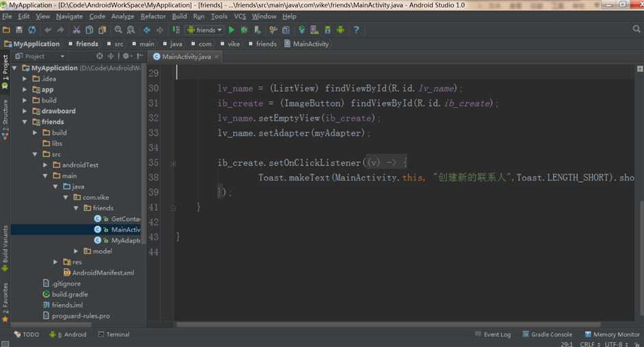Open the Refactor menu
This screenshot has height=347, width=644.
point(153,16)
